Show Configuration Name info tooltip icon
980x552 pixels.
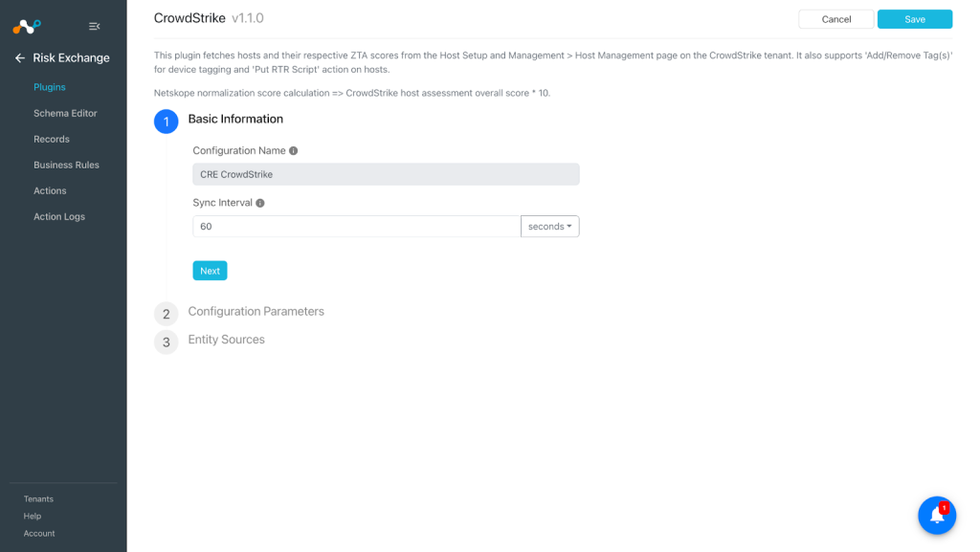point(293,150)
